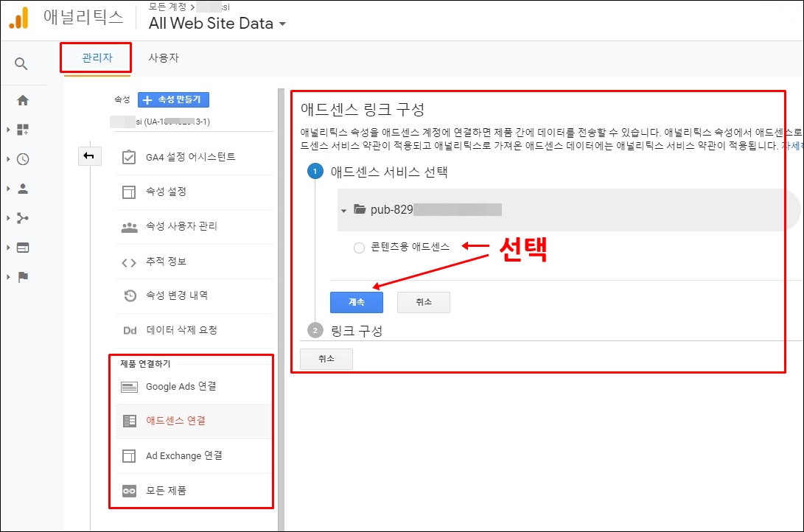Screen dimensions: 804x532
Task: Click the Analytics logo icon
Action: click(19, 18)
